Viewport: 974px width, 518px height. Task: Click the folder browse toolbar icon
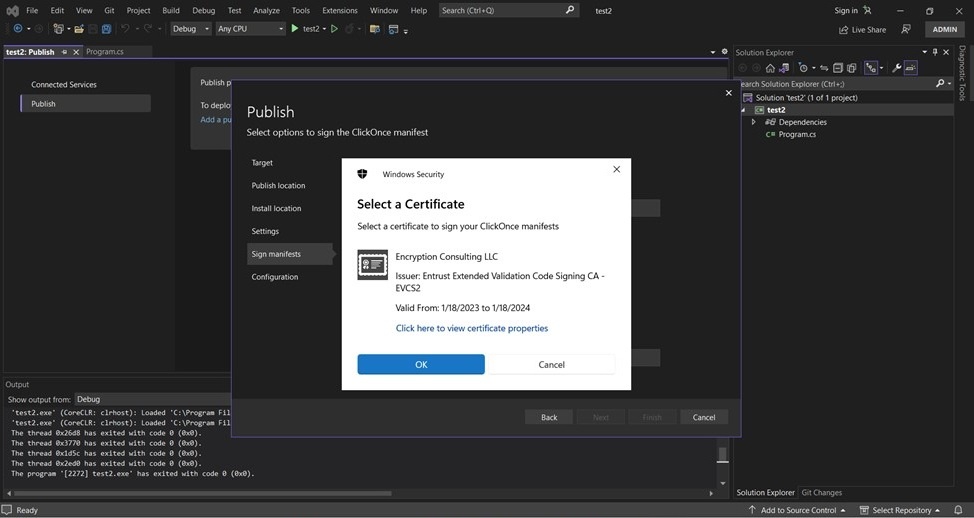tap(375, 29)
